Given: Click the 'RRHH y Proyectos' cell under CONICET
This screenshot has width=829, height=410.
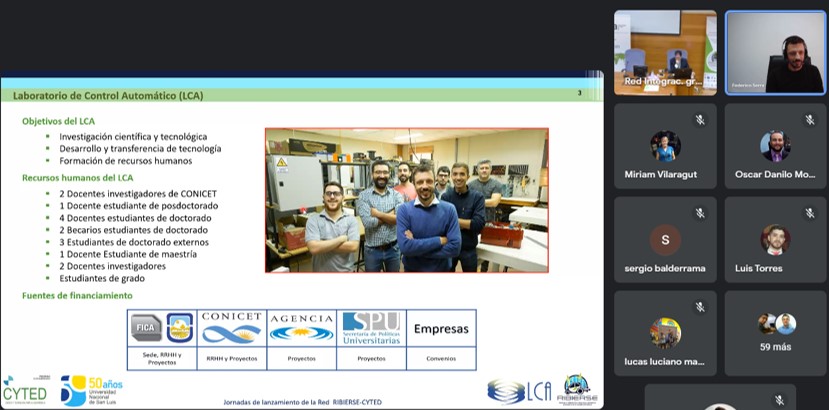Looking at the screenshot, I should (x=232, y=359).
